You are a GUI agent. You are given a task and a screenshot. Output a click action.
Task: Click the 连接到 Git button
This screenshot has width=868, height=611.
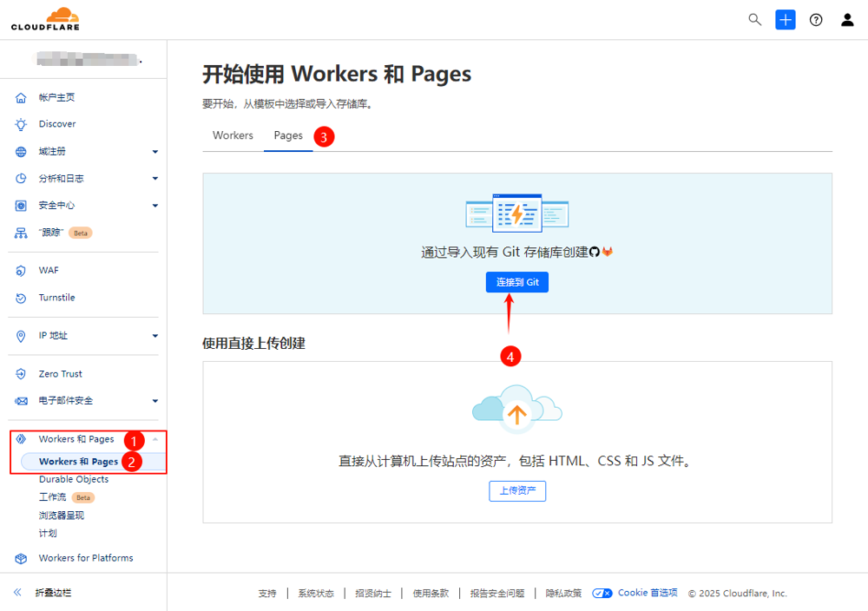click(517, 283)
